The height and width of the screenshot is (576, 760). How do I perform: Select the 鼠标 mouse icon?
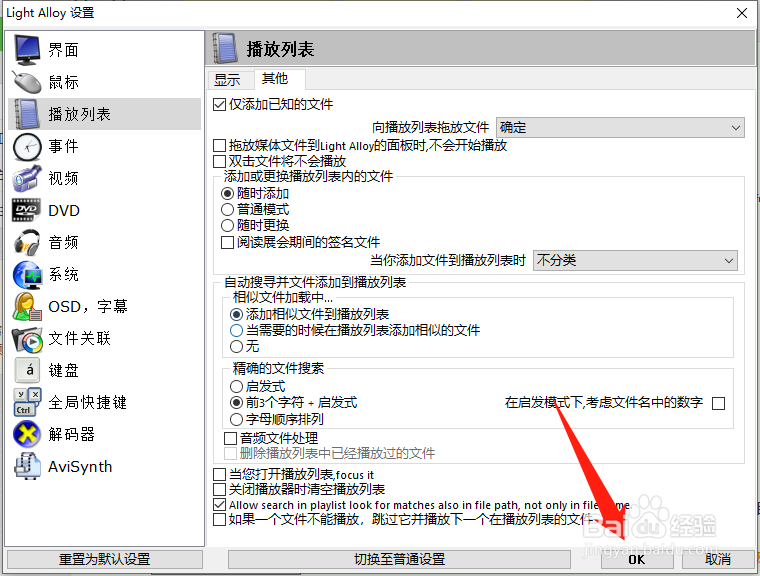27,82
